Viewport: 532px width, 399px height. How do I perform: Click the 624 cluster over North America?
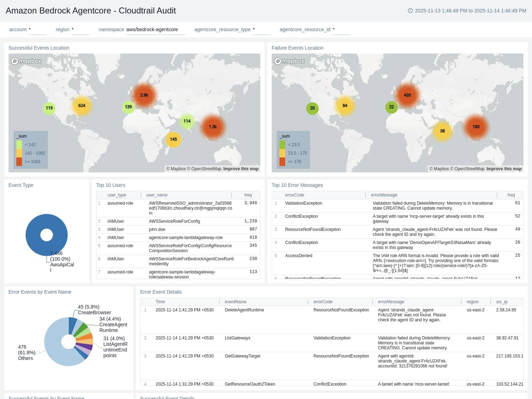tap(82, 105)
